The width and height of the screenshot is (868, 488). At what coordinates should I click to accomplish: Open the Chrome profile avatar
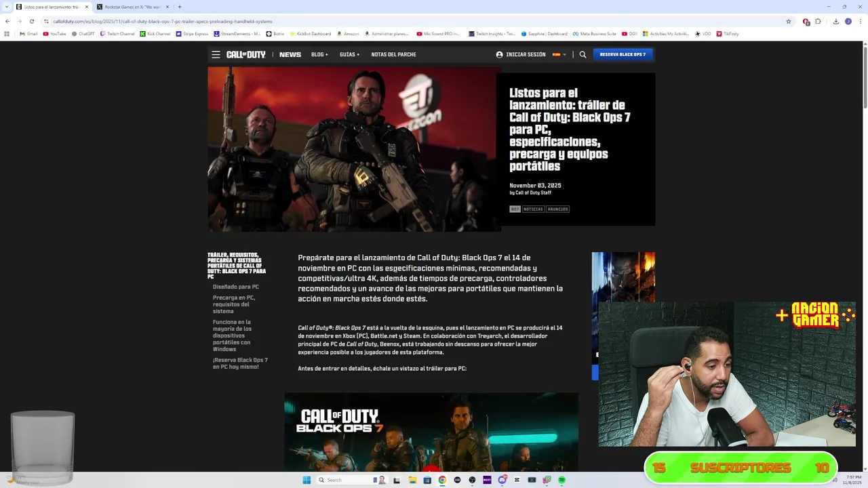[848, 21]
